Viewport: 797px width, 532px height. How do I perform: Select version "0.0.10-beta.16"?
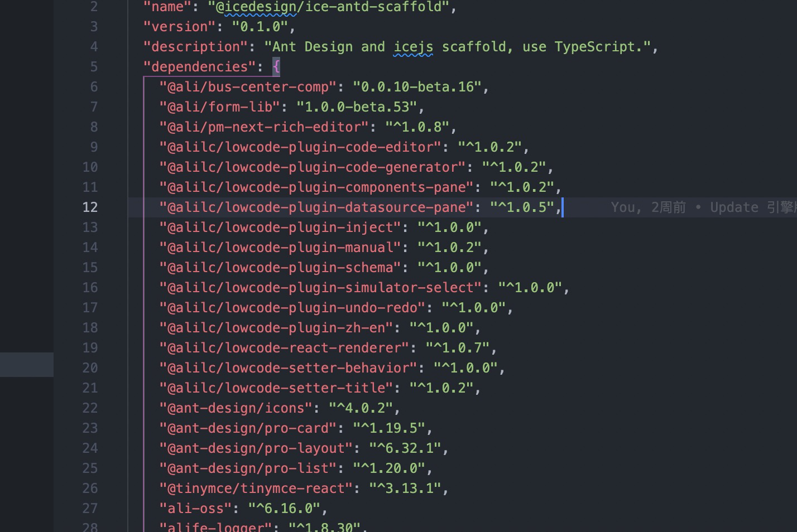[417, 87]
